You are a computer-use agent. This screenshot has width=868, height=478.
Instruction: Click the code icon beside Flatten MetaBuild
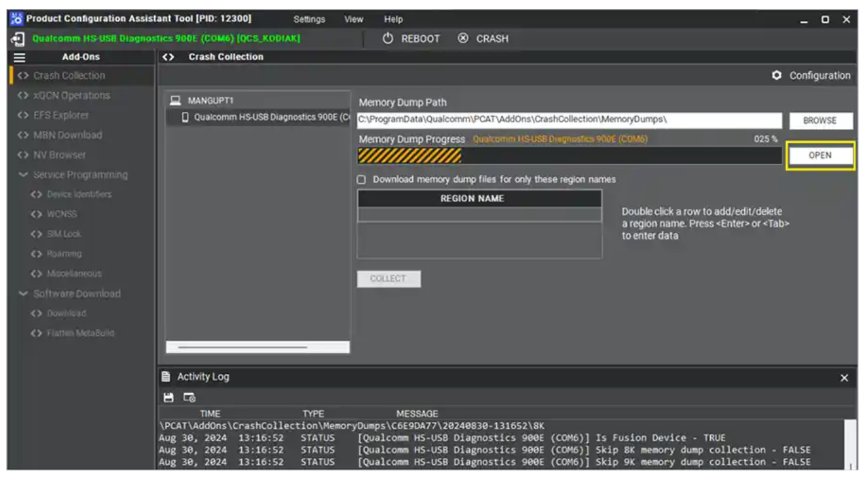pos(36,333)
